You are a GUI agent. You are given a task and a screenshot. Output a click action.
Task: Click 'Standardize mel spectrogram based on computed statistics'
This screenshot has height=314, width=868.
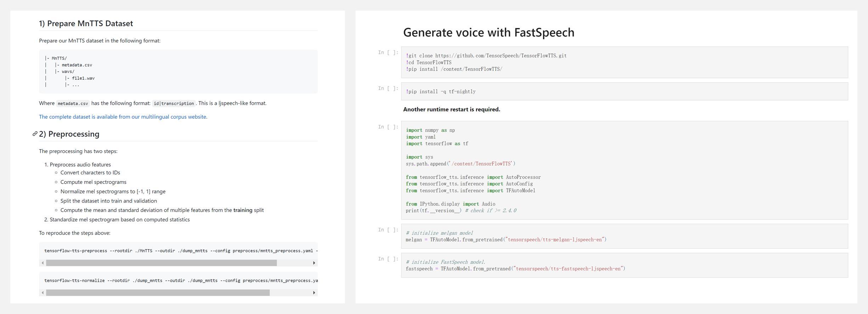[120, 220]
